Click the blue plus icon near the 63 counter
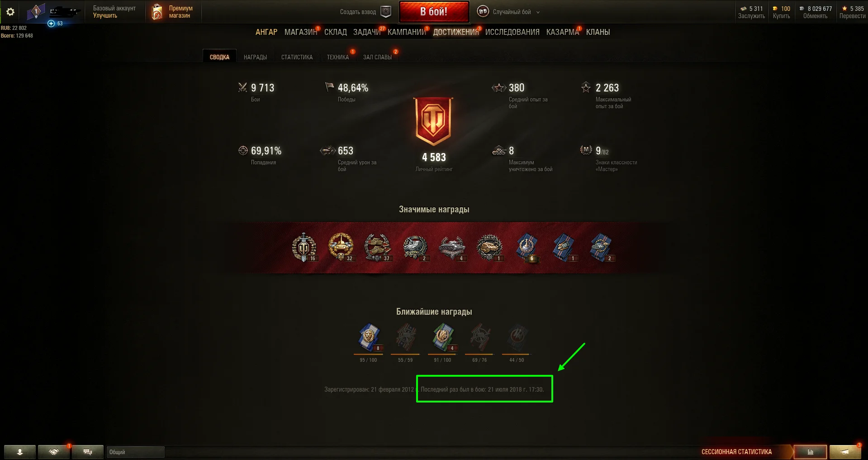This screenshot has width=868, height=460. pos(51,24)
